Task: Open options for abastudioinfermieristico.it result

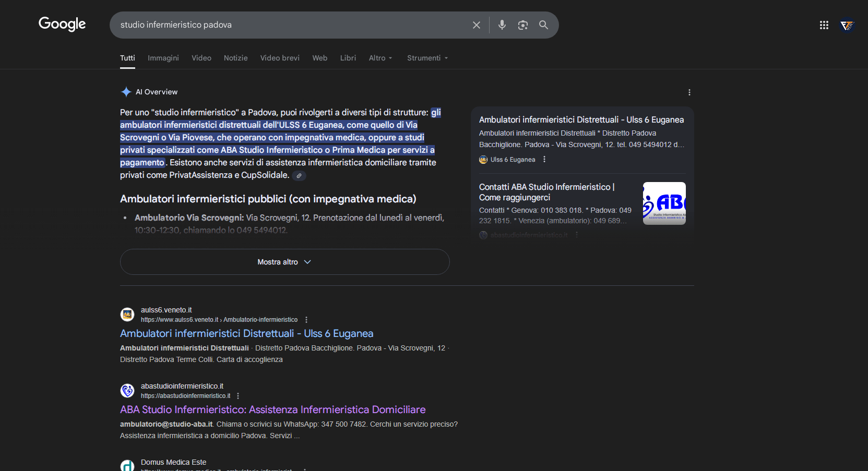Action: 238,396
